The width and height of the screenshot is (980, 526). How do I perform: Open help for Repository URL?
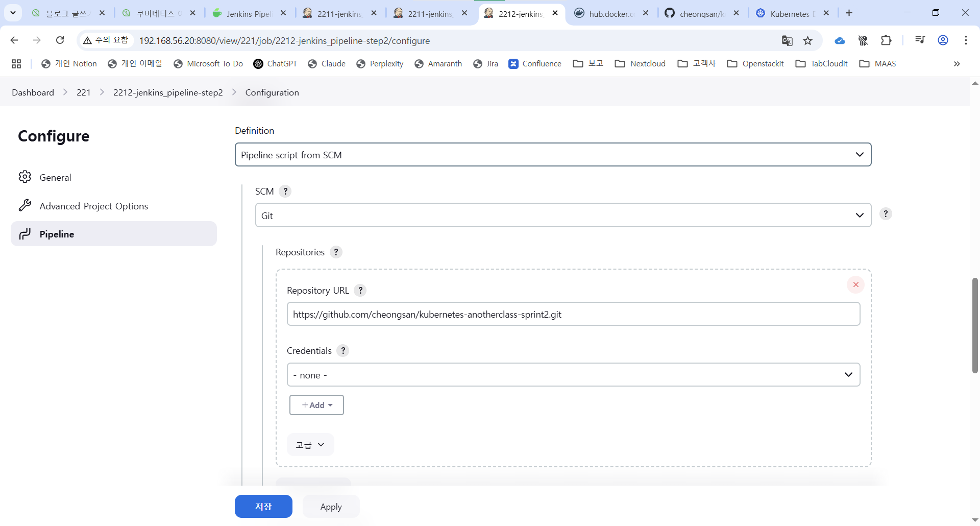click(360, 291)
